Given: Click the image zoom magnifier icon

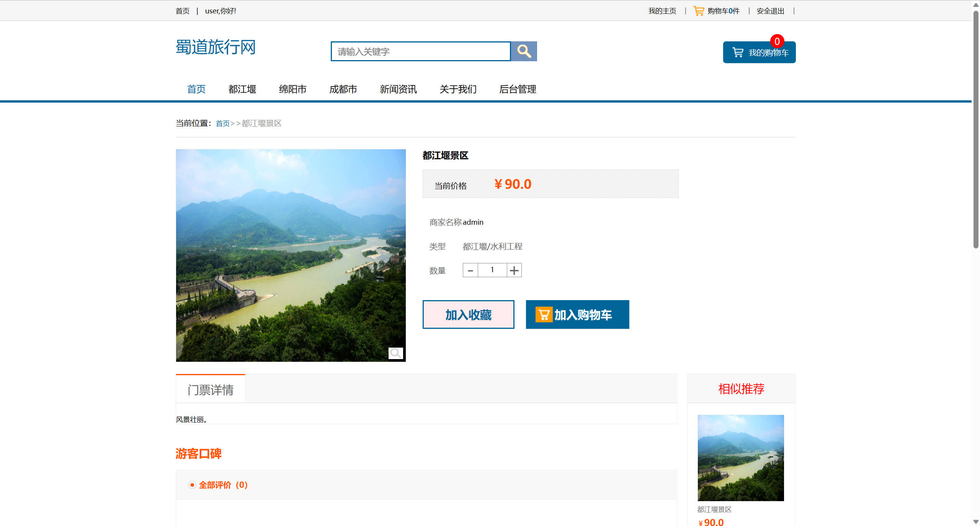Looking at the screenshot, I should pyautogui.click(x=396, y=353).
